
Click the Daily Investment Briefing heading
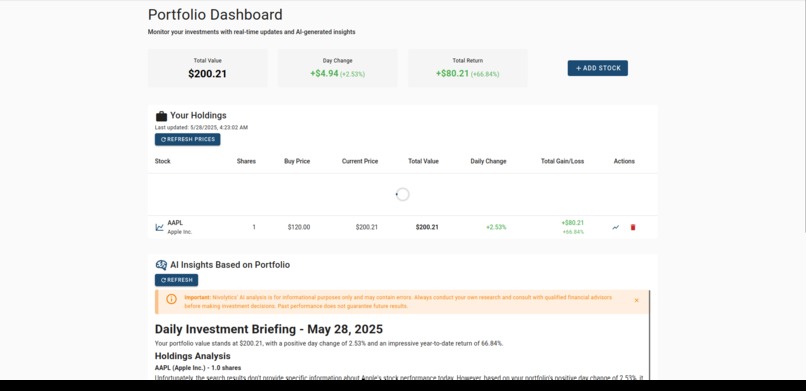[x=269, y=329]
